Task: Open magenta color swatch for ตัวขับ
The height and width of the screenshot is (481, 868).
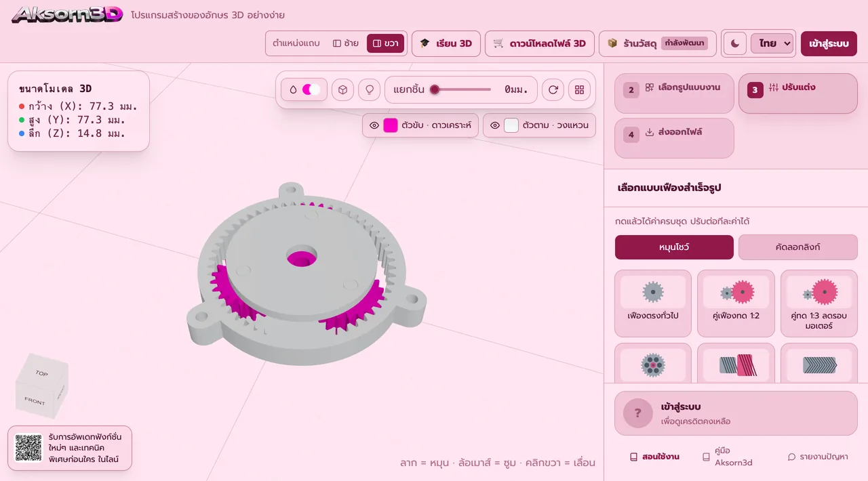Action: (x=391, y=125)
